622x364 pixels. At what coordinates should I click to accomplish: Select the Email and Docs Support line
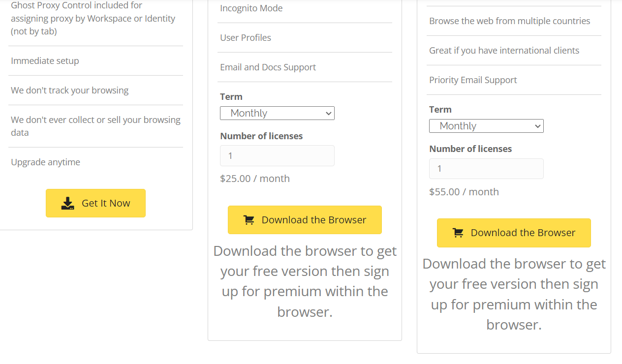[268, 67]
